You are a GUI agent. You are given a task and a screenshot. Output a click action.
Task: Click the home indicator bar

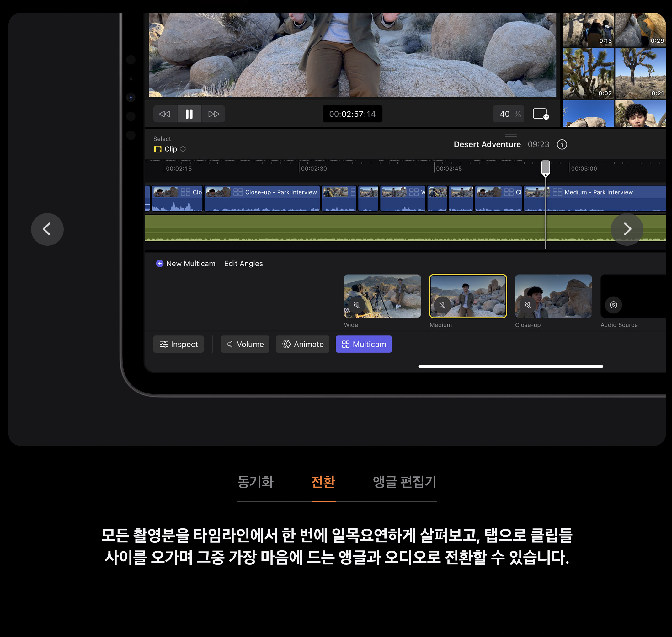[x=510, y=367]
